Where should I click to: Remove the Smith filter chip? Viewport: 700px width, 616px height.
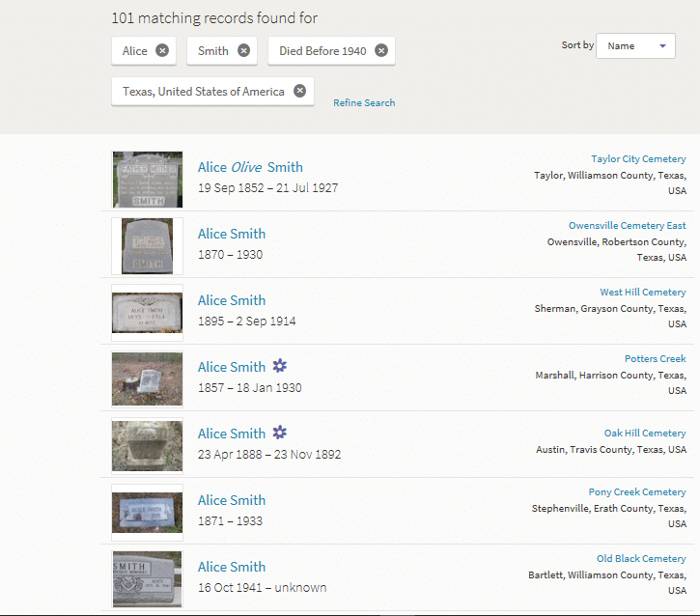243,51
